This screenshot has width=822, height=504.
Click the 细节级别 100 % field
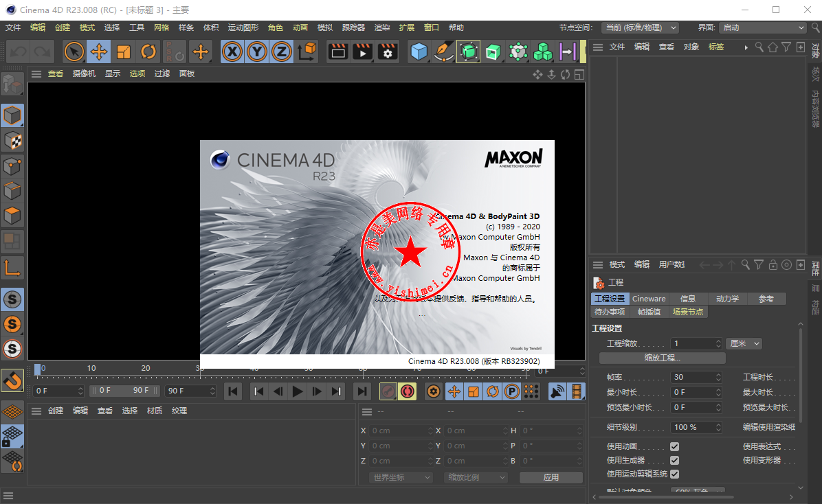pyautogui.click(x=696, y=427)
